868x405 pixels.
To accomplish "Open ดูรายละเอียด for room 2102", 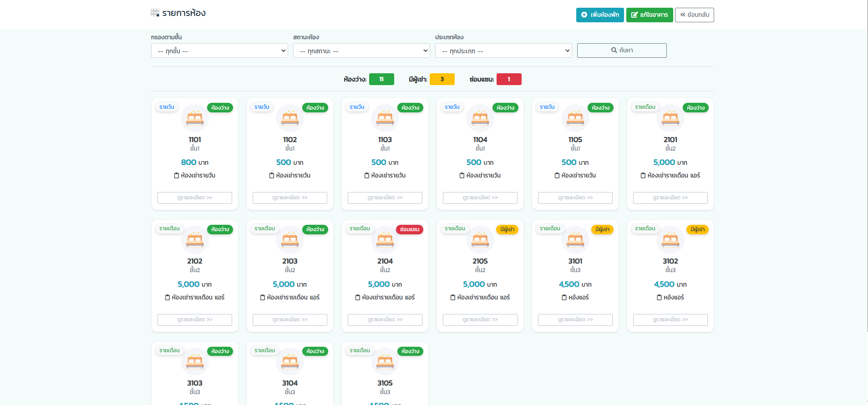I will [195, 319].
